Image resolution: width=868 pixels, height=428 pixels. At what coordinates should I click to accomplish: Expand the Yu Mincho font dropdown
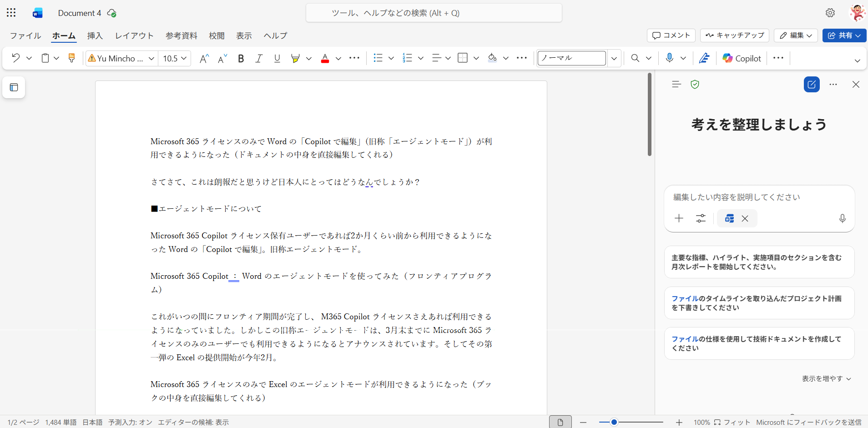pyautogui.click(x=151, y=58)
